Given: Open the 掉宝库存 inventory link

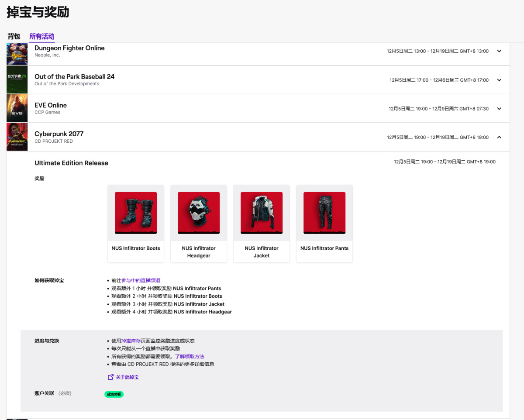Looking at the screenshot, I should [x=131, y=341].
